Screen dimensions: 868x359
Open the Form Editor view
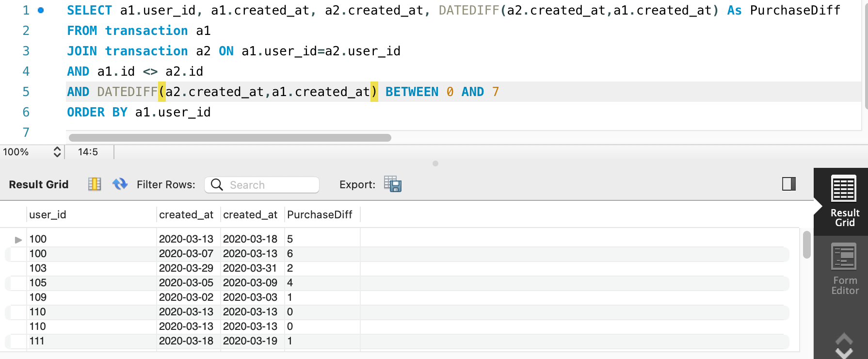point(844,269)
